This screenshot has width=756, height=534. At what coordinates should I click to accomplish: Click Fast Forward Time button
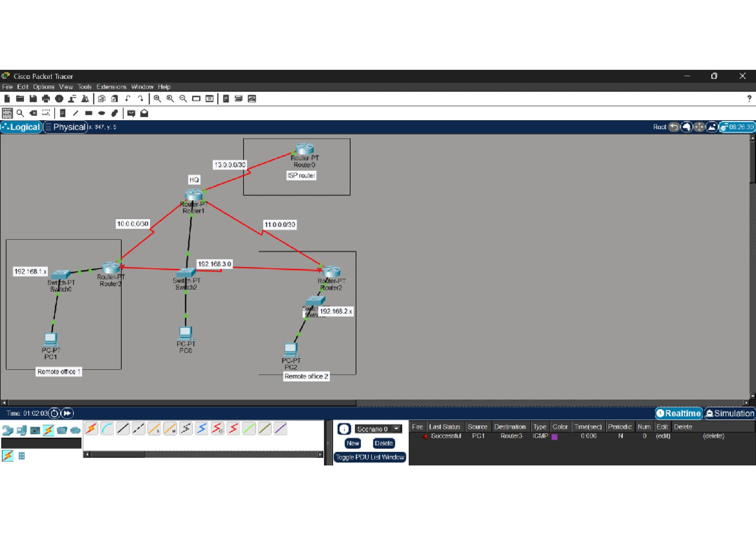pyautogui.click(x=67, y=414)
